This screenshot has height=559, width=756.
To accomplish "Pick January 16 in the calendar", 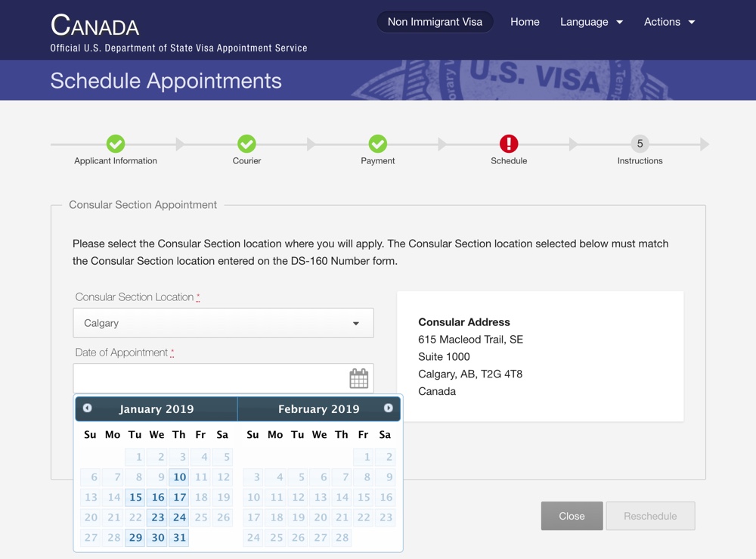I will click(158, 497).
